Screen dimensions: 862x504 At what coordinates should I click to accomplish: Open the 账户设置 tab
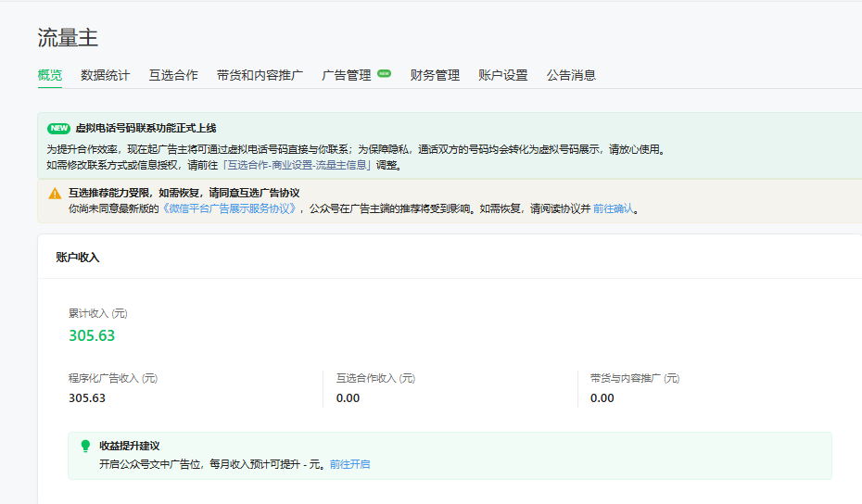click(503, 75)
